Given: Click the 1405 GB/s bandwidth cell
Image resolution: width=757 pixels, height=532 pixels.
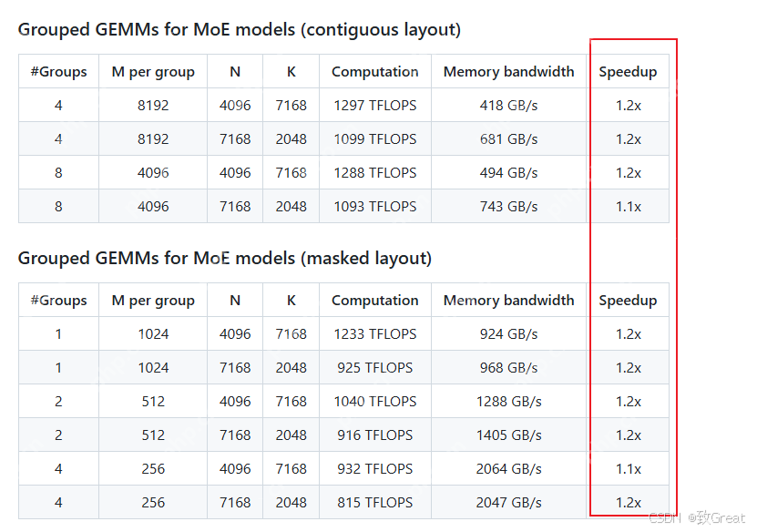Looking at the screenshot, I should pyautogui.click(x=508, y=435).
